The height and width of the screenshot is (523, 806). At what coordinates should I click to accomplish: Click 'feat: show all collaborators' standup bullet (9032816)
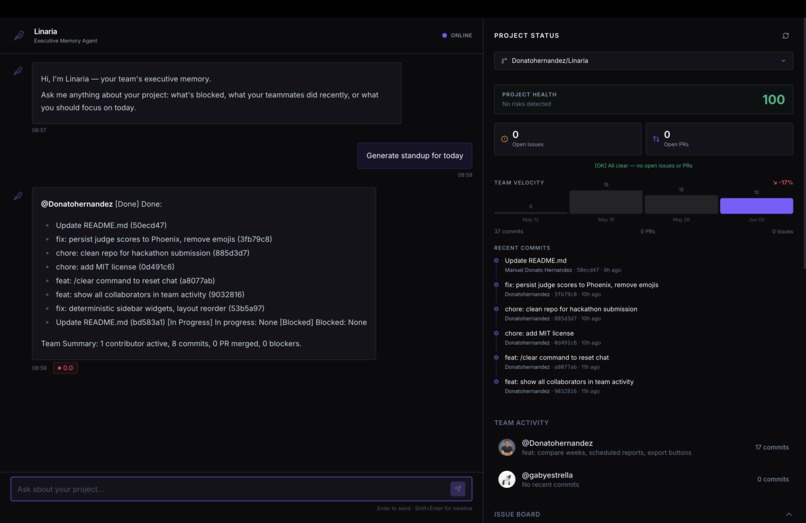point(150,295)
